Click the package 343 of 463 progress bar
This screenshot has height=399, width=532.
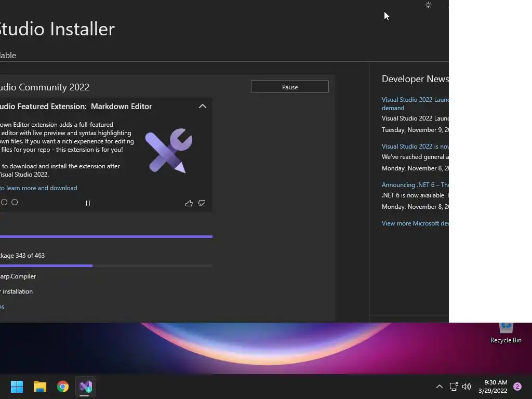(106, 265)
